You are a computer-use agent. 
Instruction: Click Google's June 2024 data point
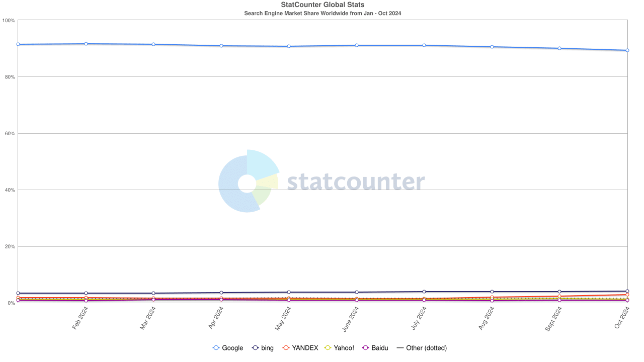click(357, 45)
